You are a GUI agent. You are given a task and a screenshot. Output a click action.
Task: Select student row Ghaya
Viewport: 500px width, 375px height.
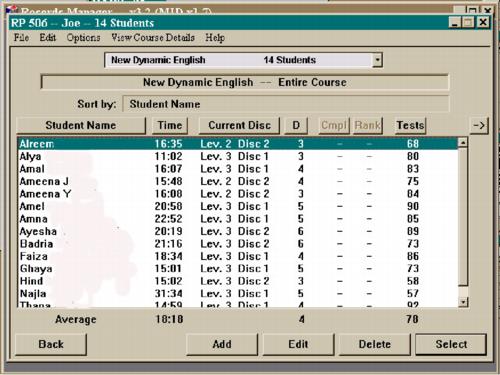tap(238, 269)
